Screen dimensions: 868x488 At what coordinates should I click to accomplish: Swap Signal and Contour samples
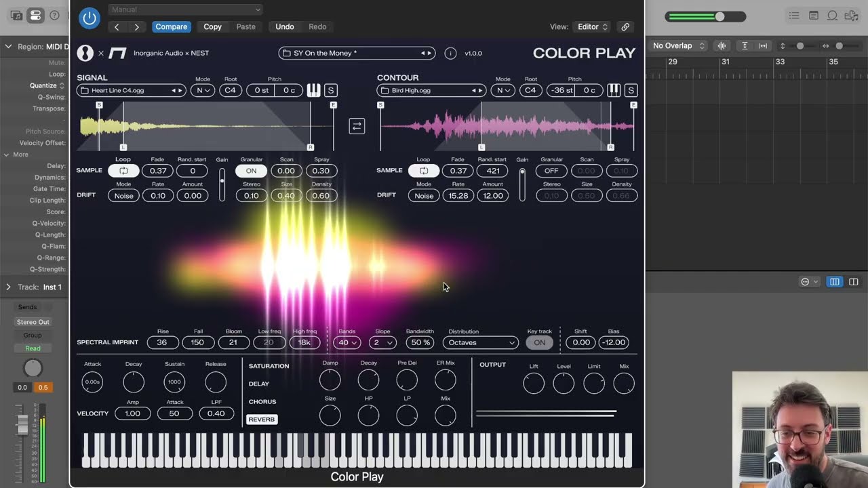point(357,126)
